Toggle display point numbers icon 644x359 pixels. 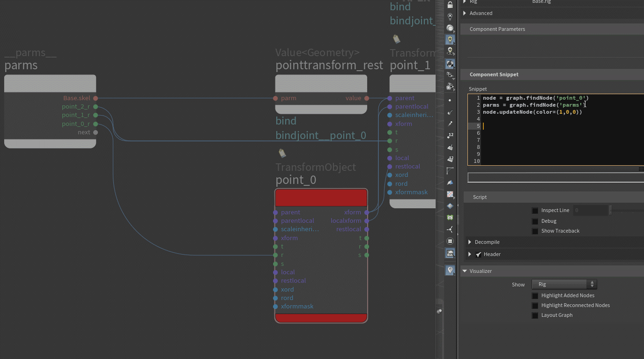click(450, 135)
